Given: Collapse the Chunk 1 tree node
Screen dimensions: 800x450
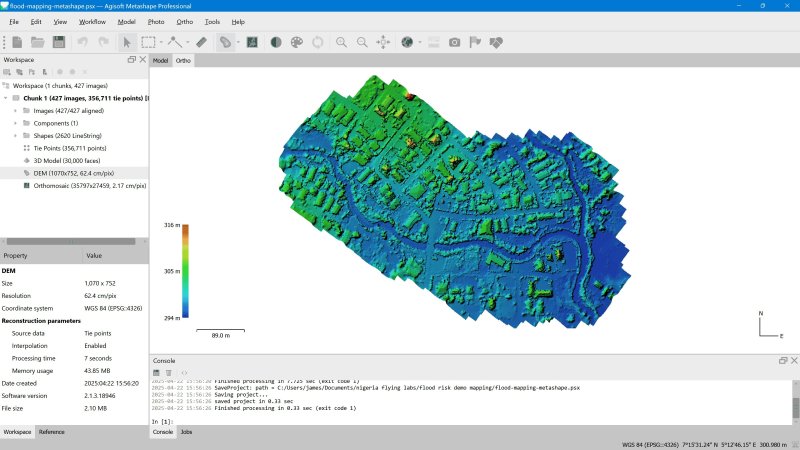Looking at the screenshot, I should [x=6, y=98].
